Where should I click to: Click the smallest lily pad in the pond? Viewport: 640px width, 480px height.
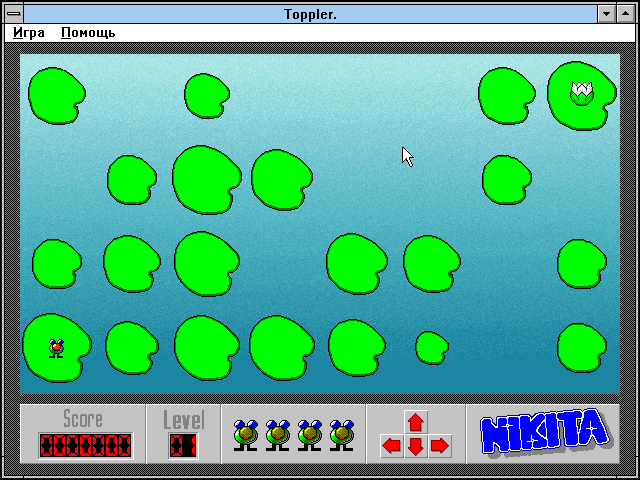click(x=432, y=347)
